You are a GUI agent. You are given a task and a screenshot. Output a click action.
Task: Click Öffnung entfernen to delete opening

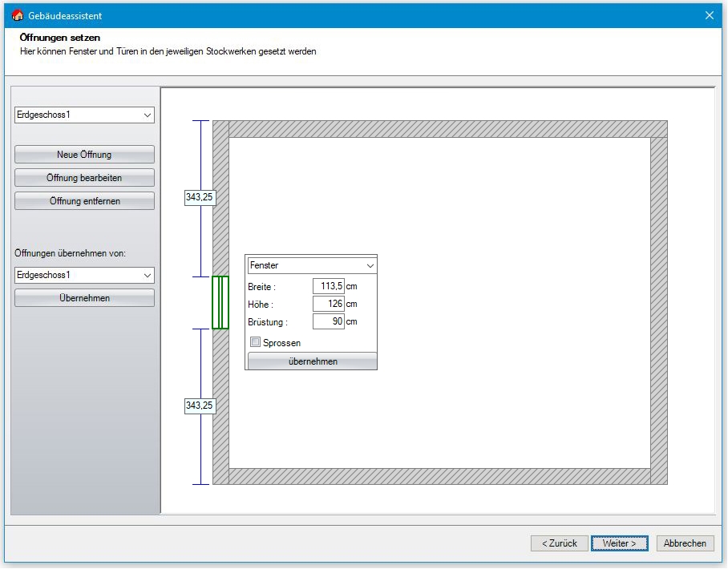click(x=84, y=201)
